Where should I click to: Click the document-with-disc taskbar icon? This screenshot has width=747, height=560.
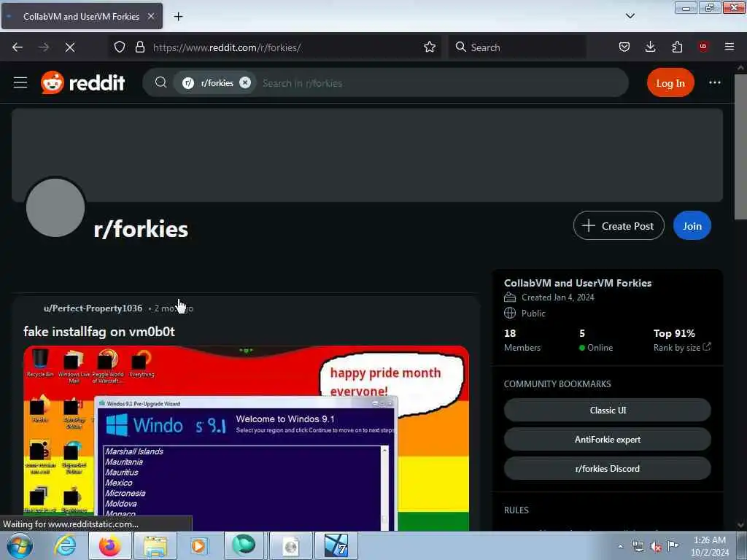click(x=290, y=545)
